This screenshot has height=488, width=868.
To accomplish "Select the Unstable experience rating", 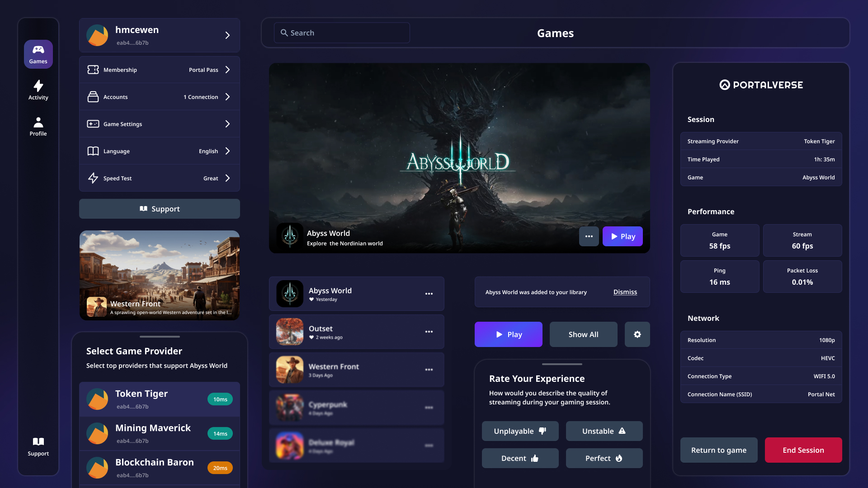I will pyautogui.click(x=604, y=431).
